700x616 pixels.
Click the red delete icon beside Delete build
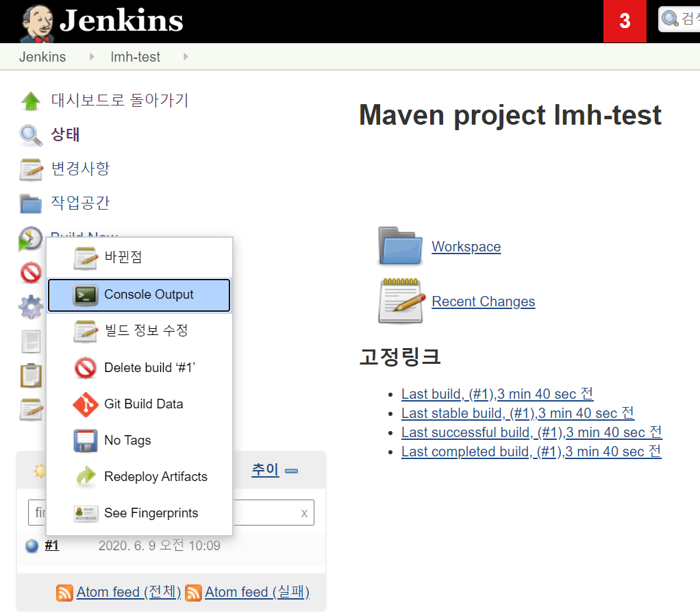click(x=85, y=368)
